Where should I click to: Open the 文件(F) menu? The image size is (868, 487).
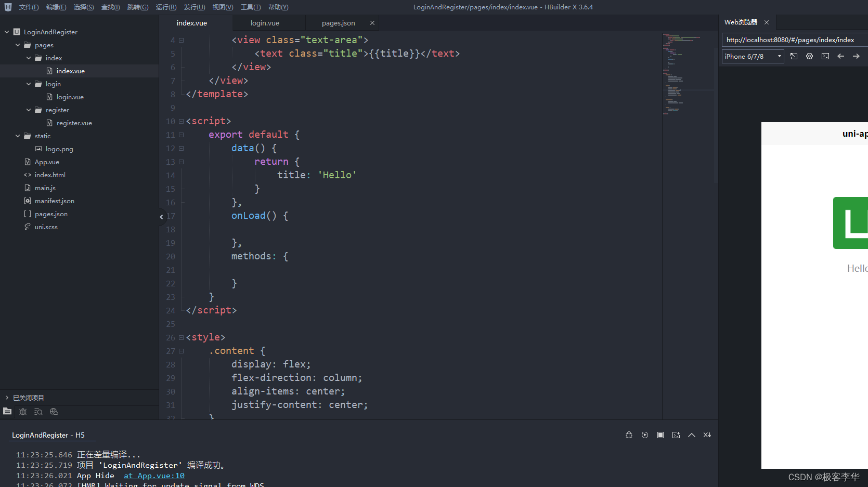click(29, 7)
